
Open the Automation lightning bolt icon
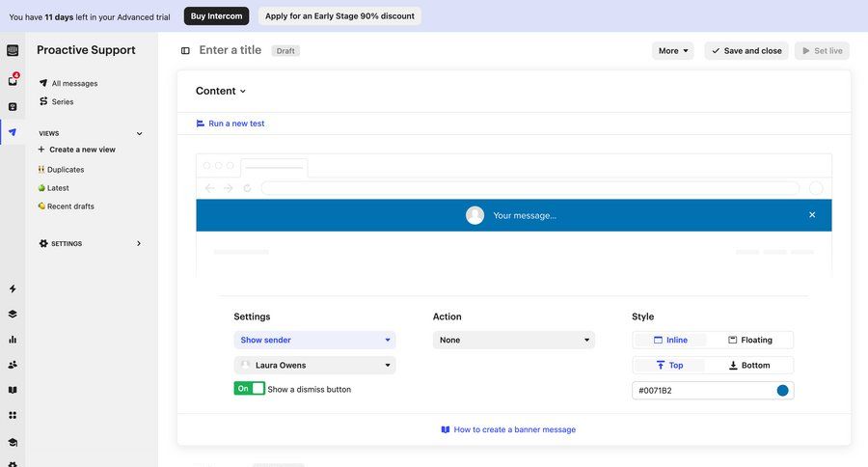coord(13,288)
